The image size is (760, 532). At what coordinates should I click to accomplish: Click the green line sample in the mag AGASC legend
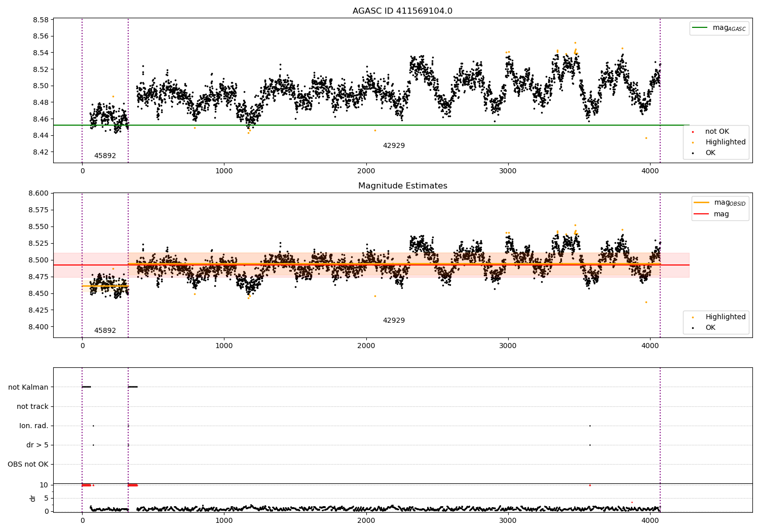(x=700, y=28)
